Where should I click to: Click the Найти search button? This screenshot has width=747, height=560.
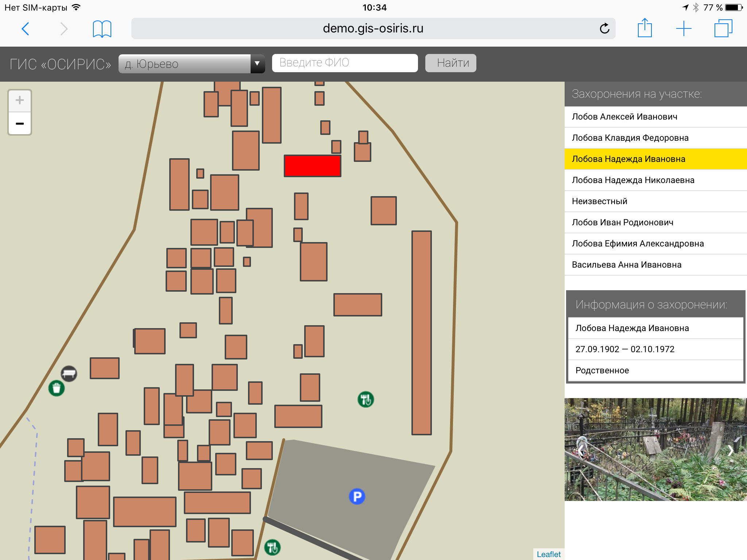[x=450, y=63]
